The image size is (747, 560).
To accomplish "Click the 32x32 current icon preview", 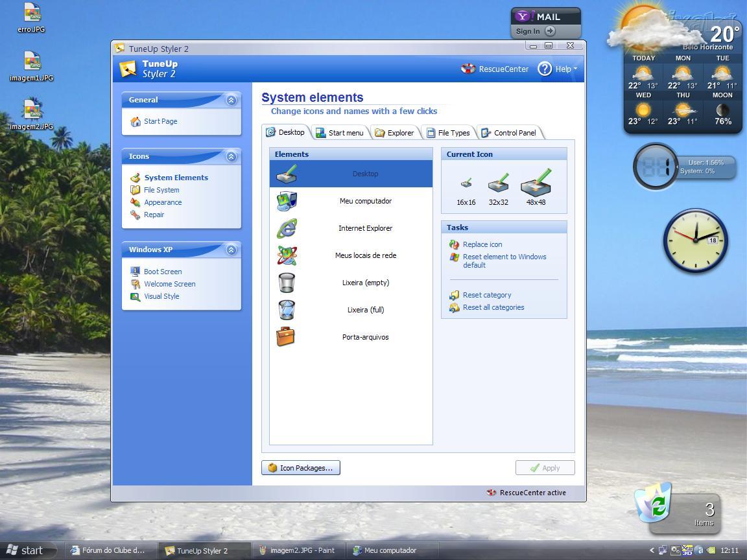I will point(498,183).
